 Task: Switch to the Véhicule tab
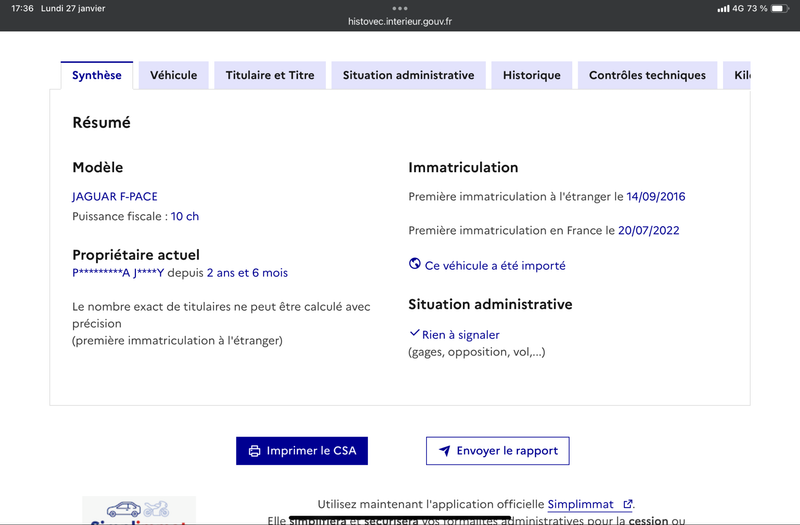coord(173,76)
